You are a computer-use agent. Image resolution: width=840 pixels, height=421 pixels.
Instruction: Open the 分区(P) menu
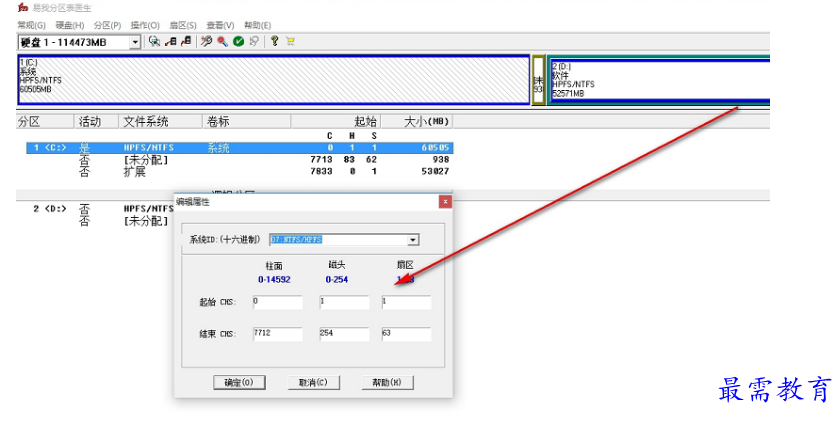[107, 25]
